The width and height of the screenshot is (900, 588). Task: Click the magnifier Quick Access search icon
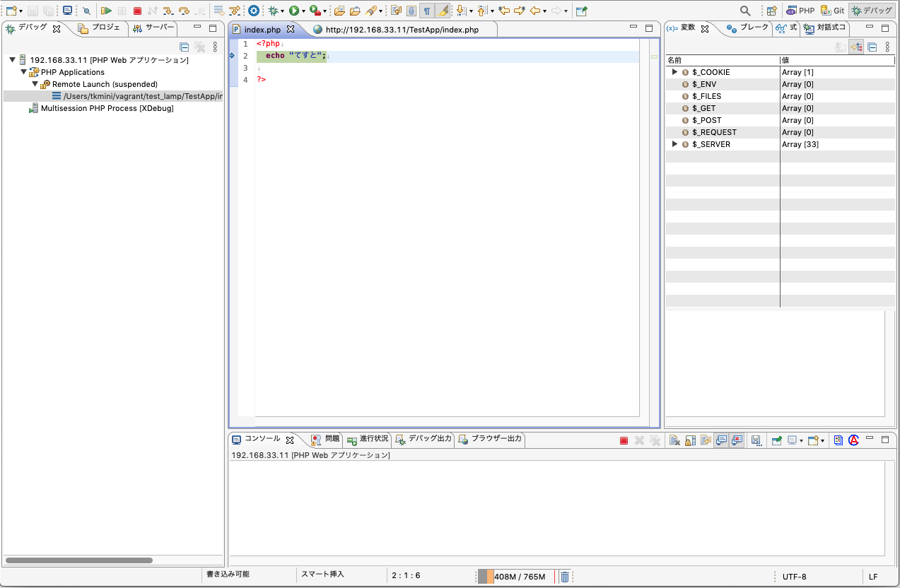745,11
